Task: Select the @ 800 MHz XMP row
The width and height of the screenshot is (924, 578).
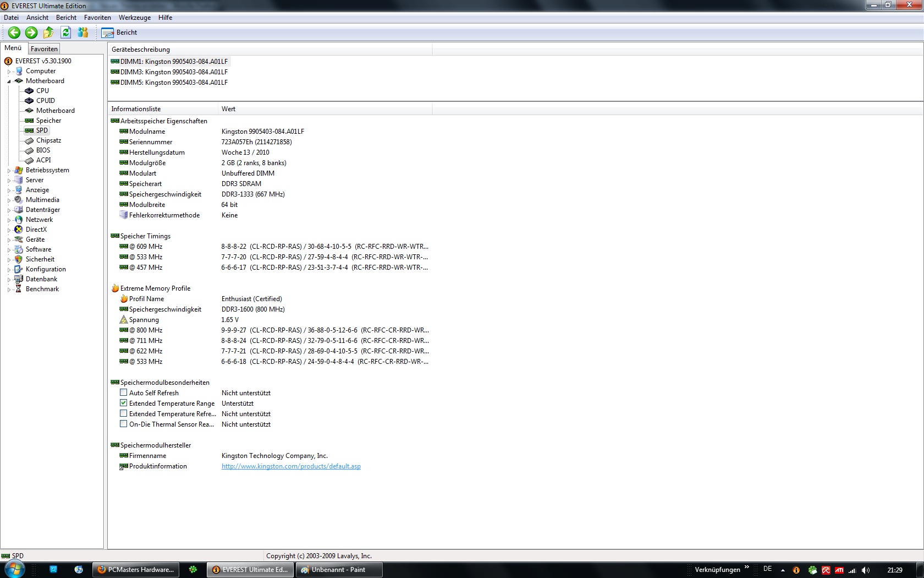Action: coord(269,330)
